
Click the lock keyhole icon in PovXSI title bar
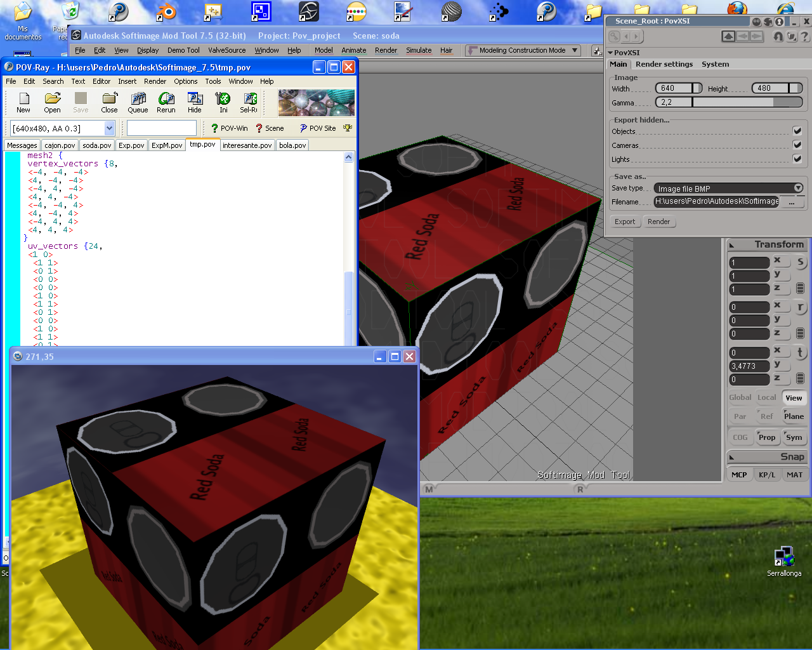pos(779,22)
